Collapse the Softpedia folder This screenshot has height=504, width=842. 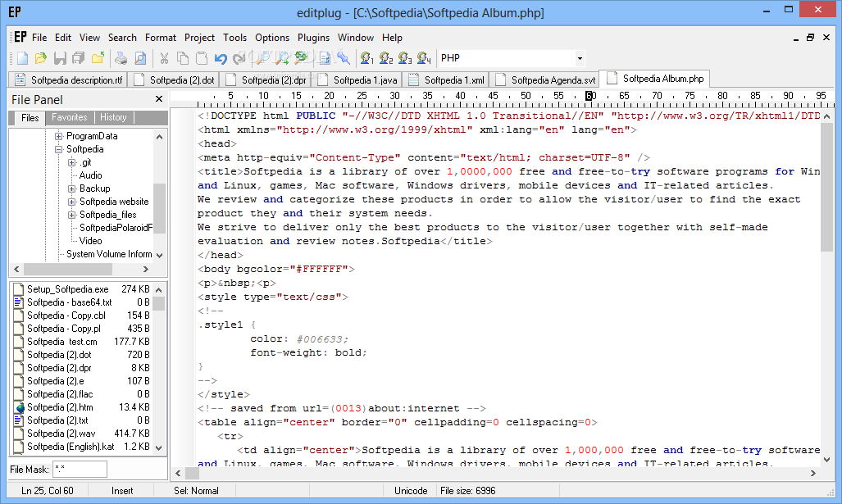point(58,149)
